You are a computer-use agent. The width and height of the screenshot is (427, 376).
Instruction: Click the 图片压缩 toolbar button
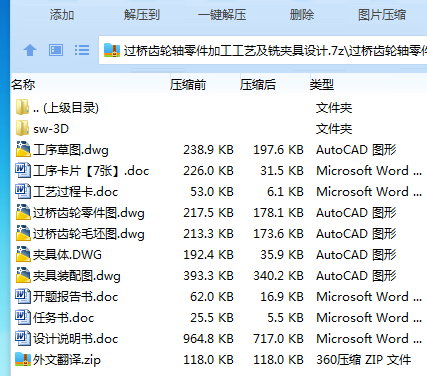coord(382,15)
